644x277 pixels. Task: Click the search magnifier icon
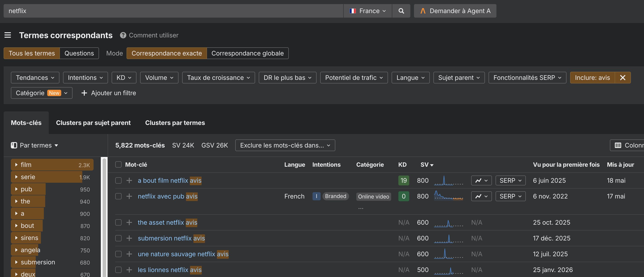coord(401,11)
